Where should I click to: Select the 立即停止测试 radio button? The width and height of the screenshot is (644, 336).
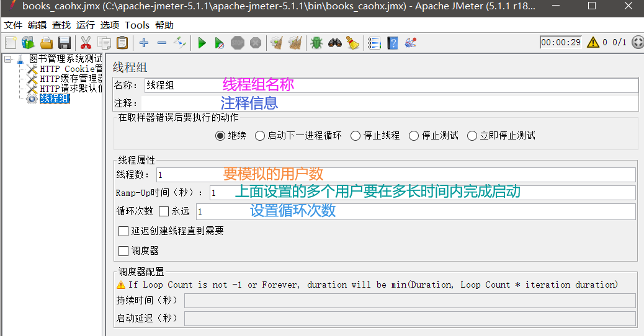click(472, 136)
